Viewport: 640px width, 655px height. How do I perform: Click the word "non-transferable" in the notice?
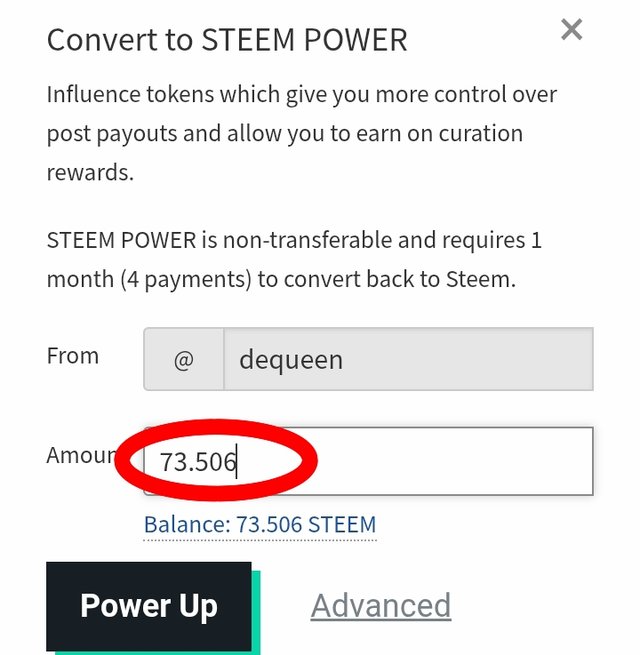point(308,241)
